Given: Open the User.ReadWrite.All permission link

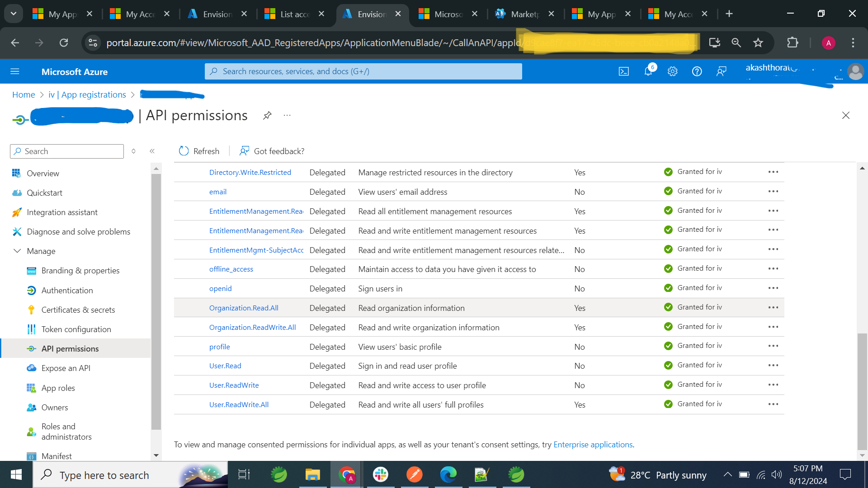Looking at the screenshot, I should click(239, 404).
